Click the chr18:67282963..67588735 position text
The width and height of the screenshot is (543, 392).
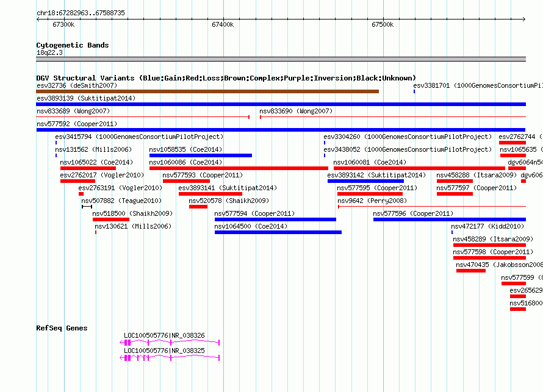point(81,13)
